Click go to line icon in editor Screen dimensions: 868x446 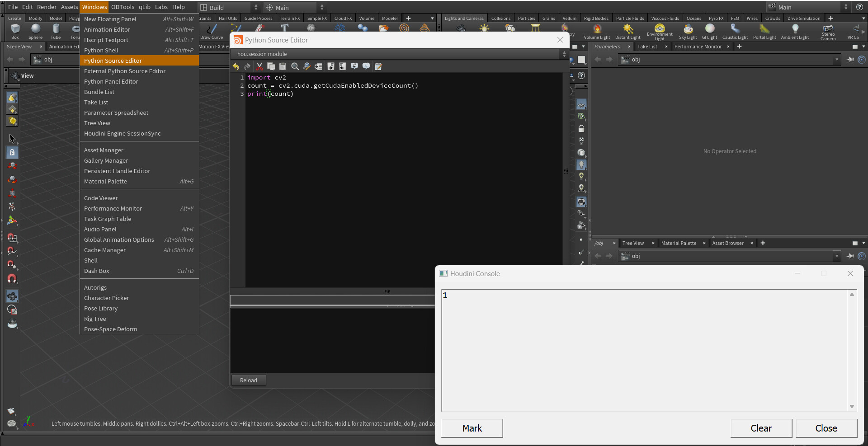[x=318, y=66]
